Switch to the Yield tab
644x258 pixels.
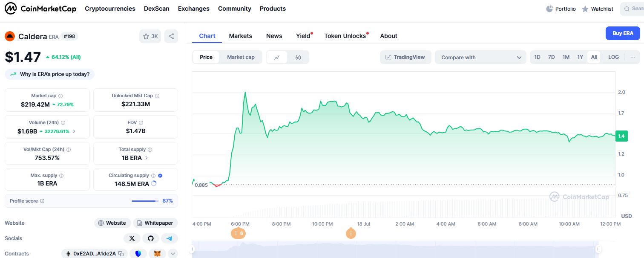click(x=303, y=36)
